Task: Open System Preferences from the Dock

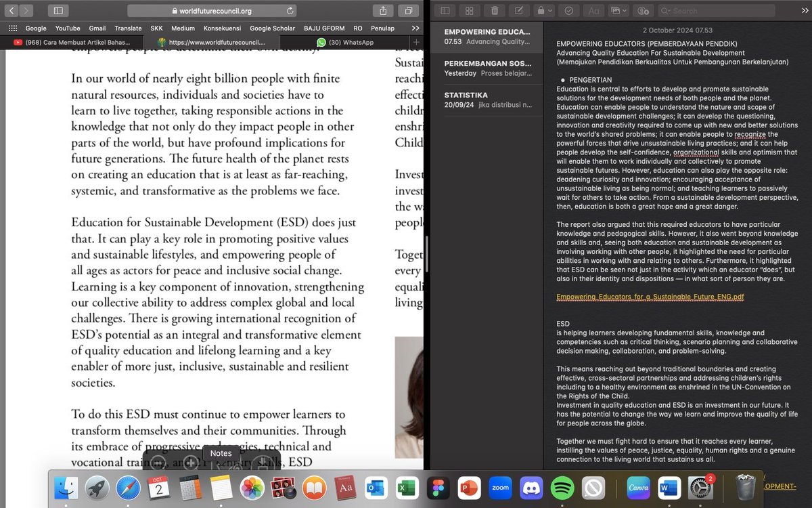Action: [700, 488]
